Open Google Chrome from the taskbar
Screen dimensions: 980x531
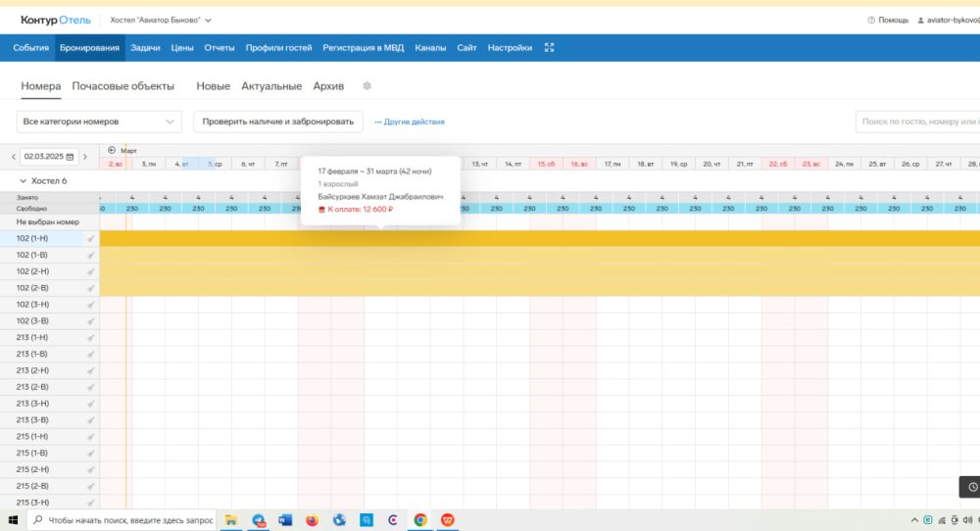[419, 520]
